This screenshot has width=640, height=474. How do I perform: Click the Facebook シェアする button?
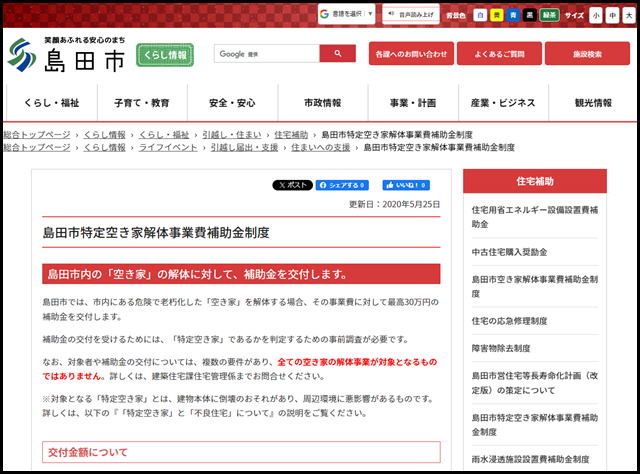[342, 185]
